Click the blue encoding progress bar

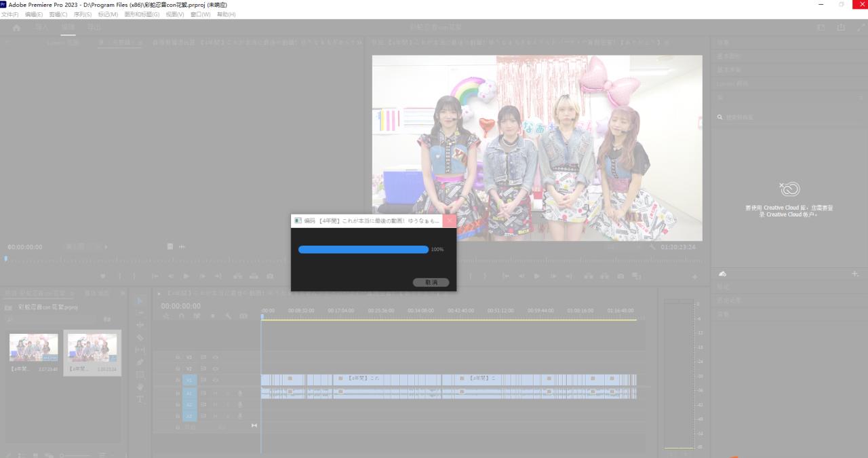[363, 250]
